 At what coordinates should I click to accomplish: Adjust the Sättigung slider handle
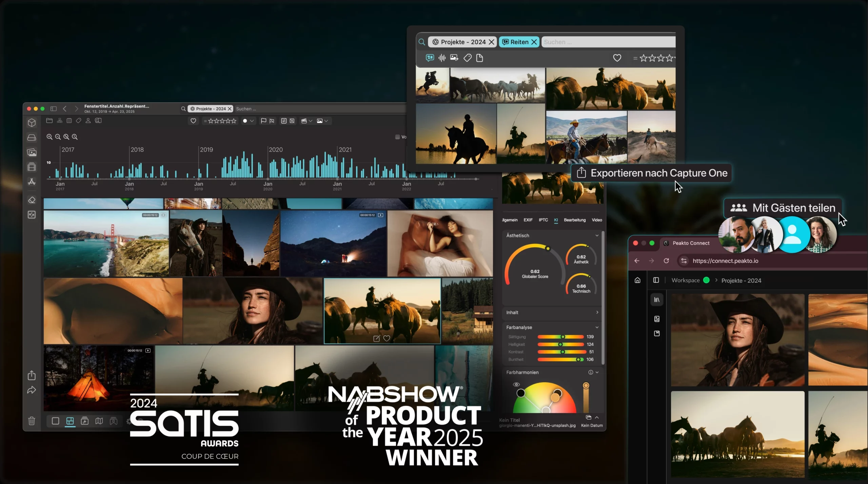coord(563,337)
